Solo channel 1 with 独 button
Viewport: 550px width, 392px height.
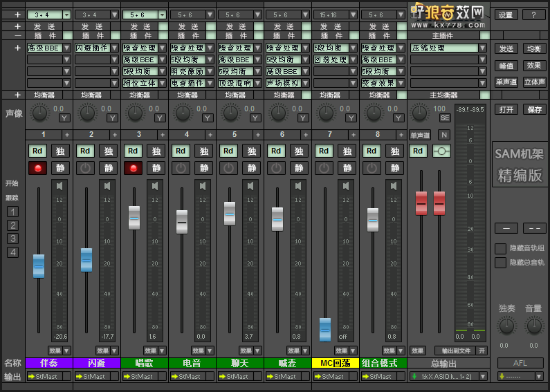pos(60,151)
